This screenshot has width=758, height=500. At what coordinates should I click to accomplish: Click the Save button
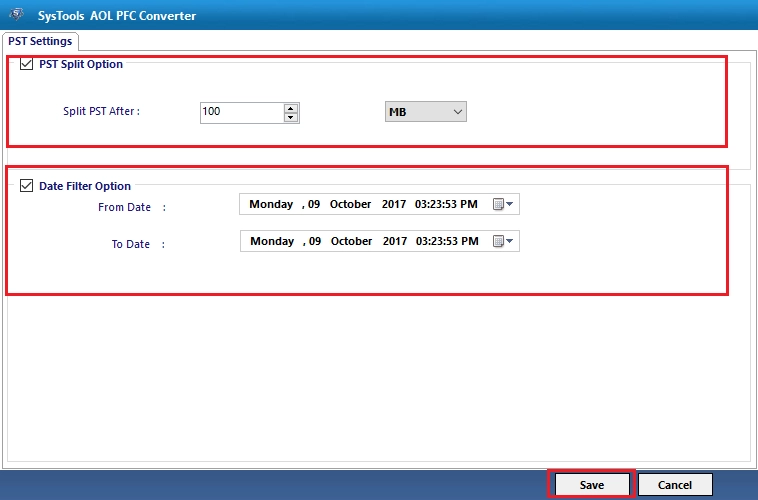click(592, 485)
